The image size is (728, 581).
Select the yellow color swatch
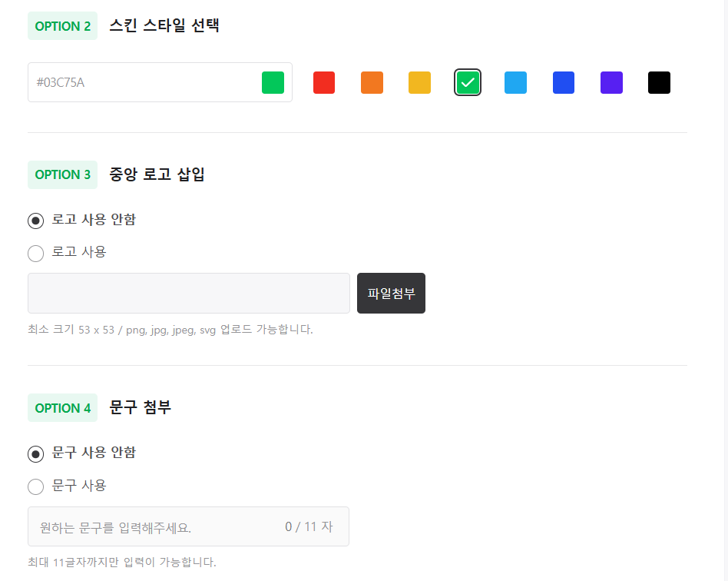click(419, 82)
